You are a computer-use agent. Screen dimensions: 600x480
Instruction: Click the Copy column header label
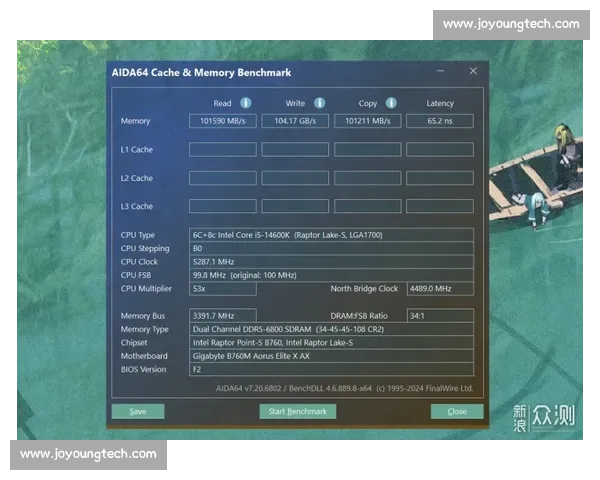pyautogui.click(x=368, y=103)
